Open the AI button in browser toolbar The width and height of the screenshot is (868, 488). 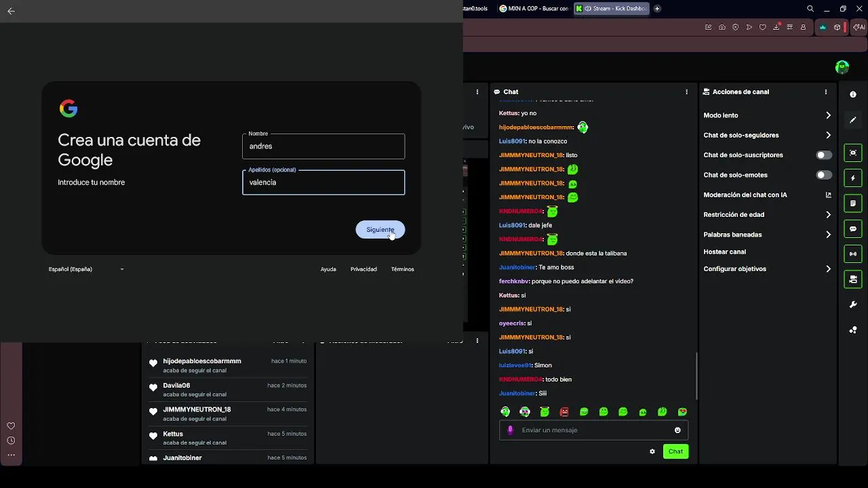859,27
